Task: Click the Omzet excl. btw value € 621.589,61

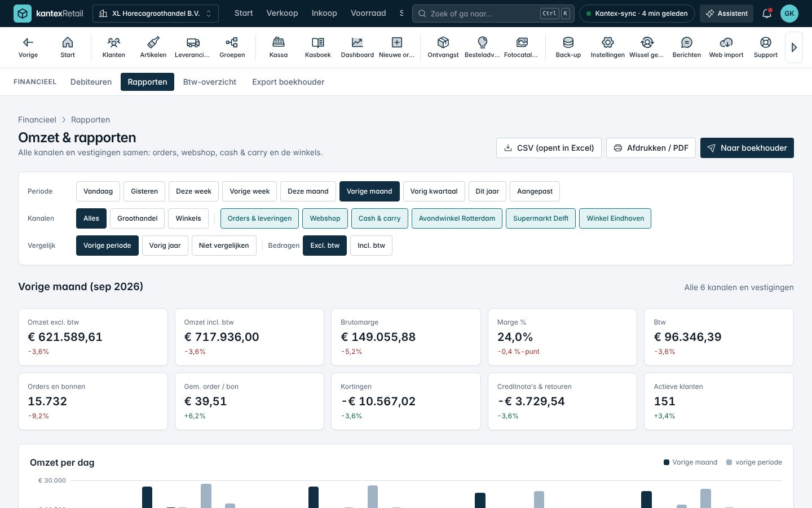Action: tap(65, 337)
